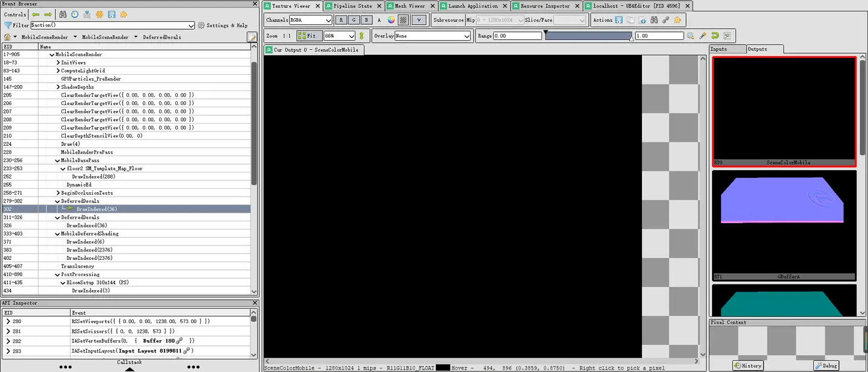The height and width of the screenshot is (372, 868).
Task: Toggle checkerboard alpha background button
Action: pyautogui.click(x=403, y=20)
